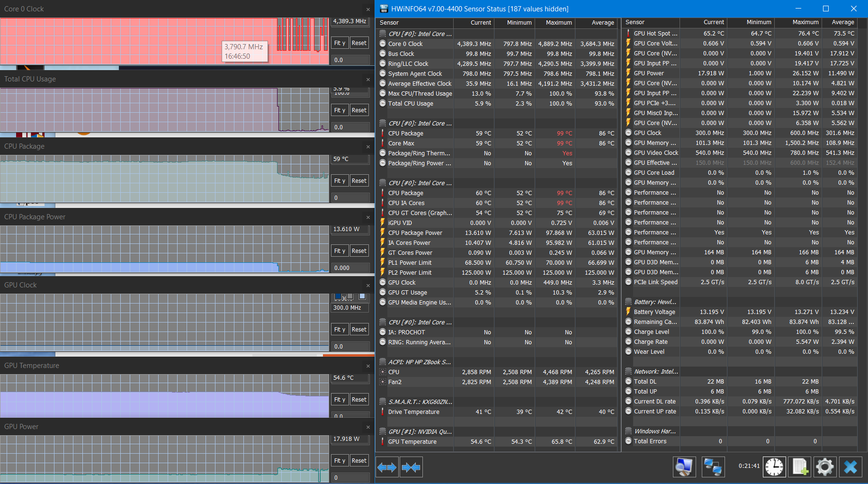The image size is (868, 484).
Task: Click the 17.918 W field in GPU Power graph
Action: [x=350, y=439]
